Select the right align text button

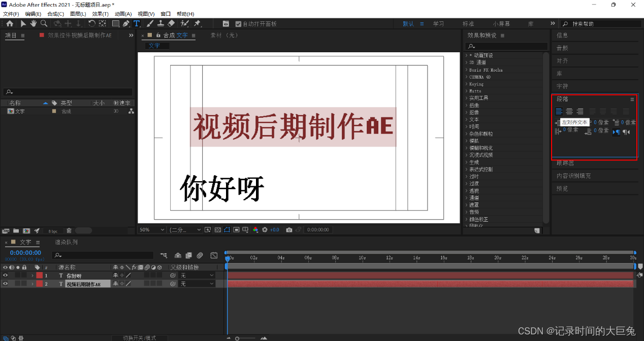pos(579,111)
